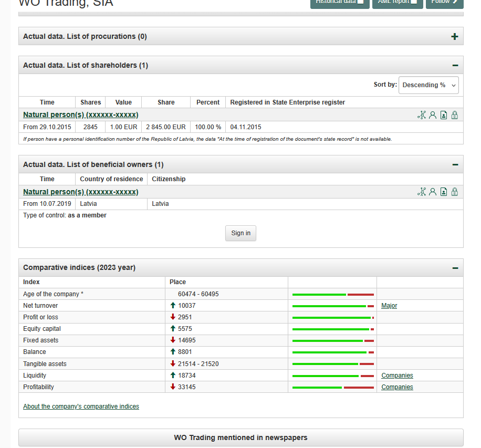Viewport: 481px width, 448px height.
Task: Click green up arrow beside Equity capital 5575
Action: pos(173,329)
